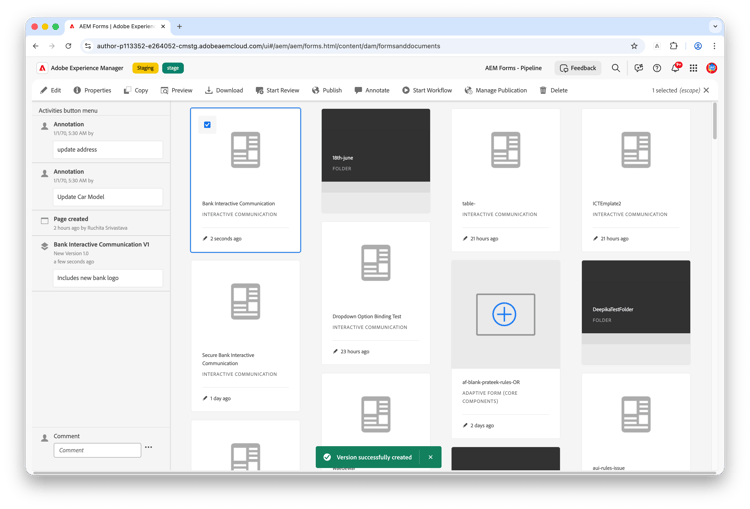Click the browser back arrow
750x509 pixels.
pos(36,46)
